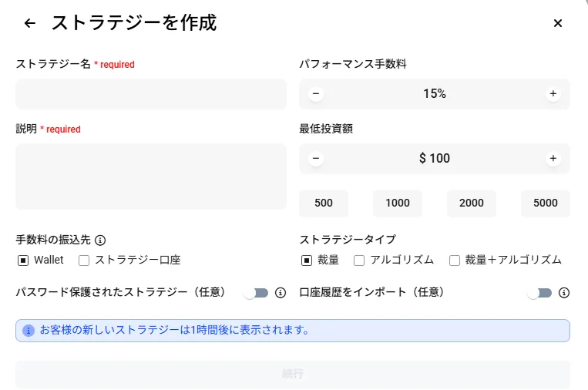Decrease performance fee with minus icon
Image resolution: width=588 pixels, height=390 pixels.
316,94
